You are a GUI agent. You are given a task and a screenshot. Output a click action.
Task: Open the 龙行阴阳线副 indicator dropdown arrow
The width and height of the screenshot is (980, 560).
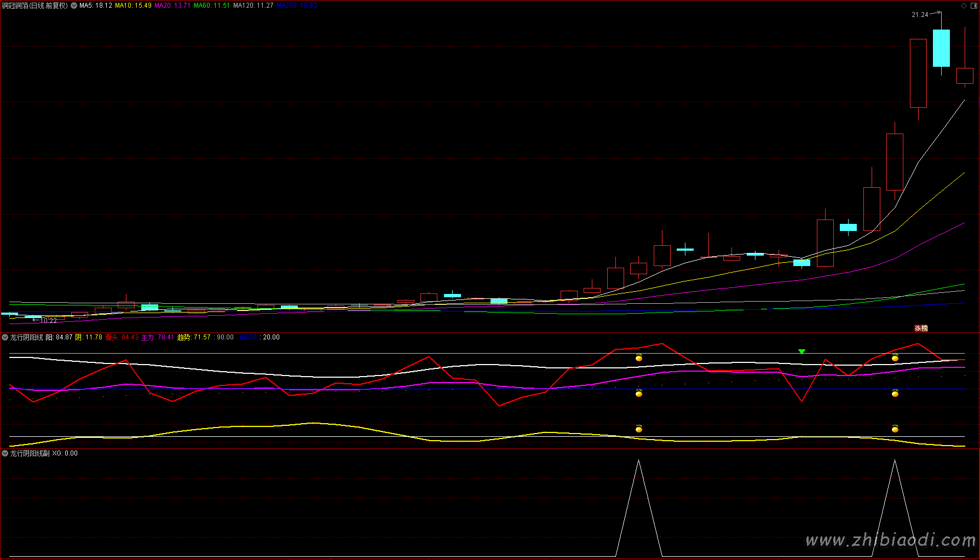pos(5,453)
